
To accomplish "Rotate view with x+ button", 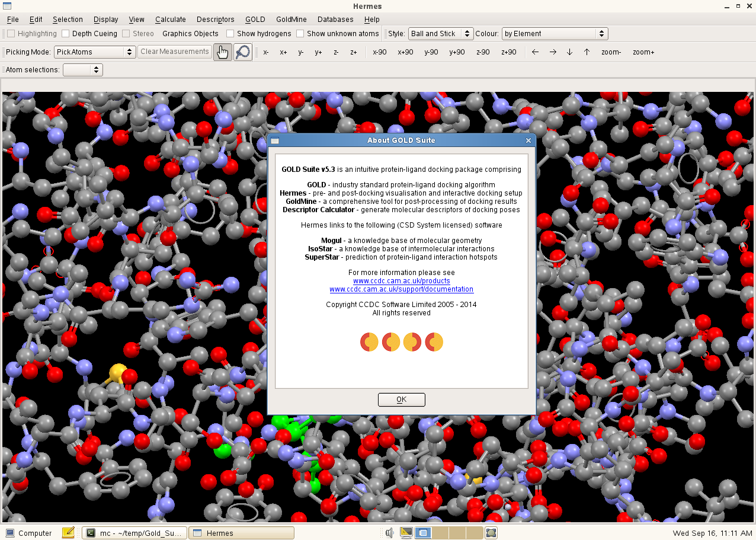I will [x=283, y=52].
